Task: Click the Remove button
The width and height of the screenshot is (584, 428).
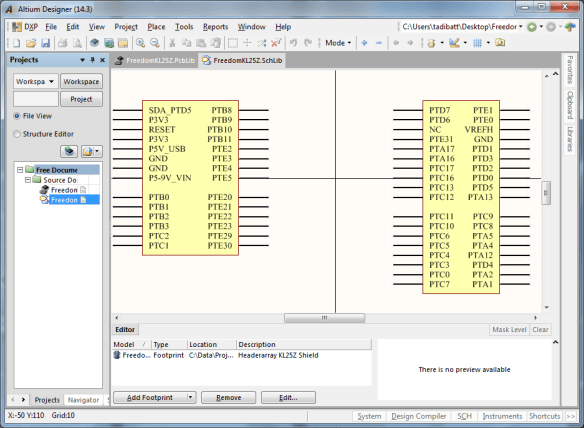Action: point(228,397)
